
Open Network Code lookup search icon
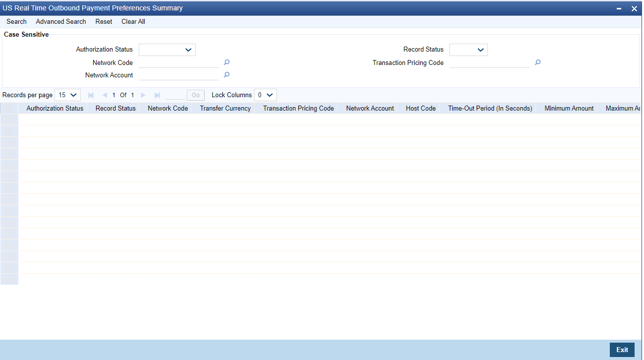point(227,62)
